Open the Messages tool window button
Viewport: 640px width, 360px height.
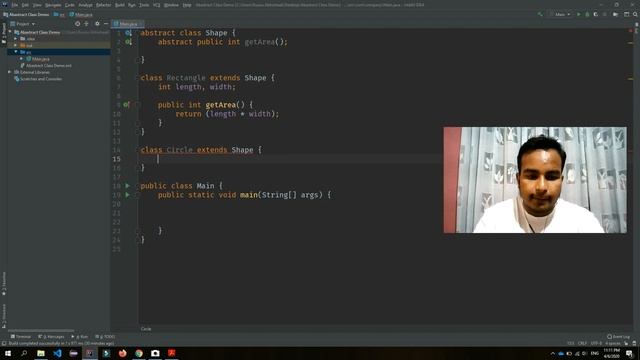pyautogui.click(x=51, y=337)
